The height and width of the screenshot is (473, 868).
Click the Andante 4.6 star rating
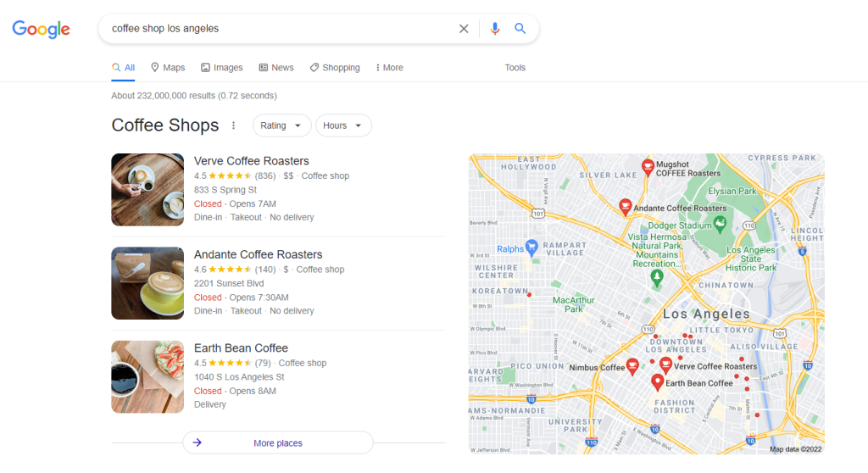click(223, 270)
